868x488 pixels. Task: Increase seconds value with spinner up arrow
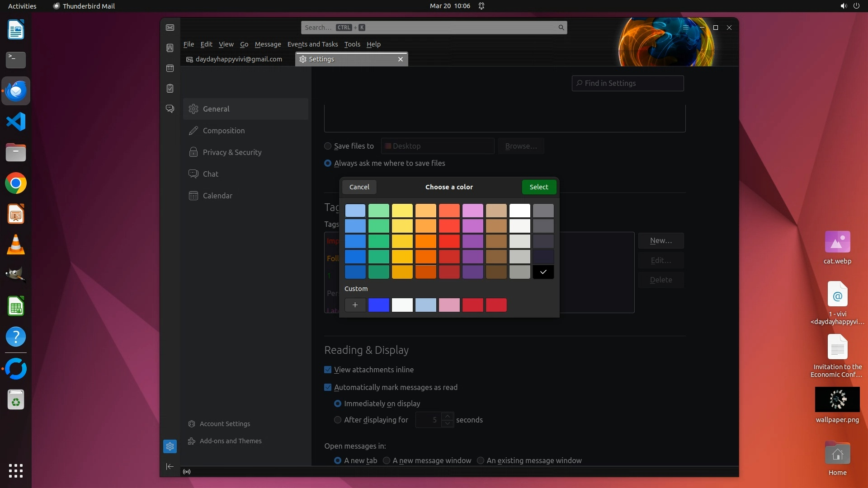(448, 416)
